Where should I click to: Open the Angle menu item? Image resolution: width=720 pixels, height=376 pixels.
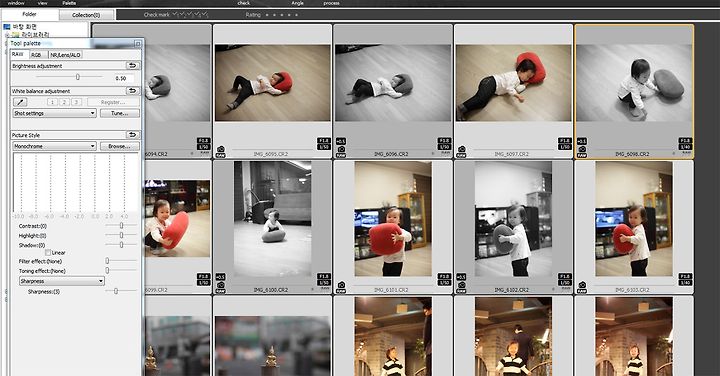298,3
